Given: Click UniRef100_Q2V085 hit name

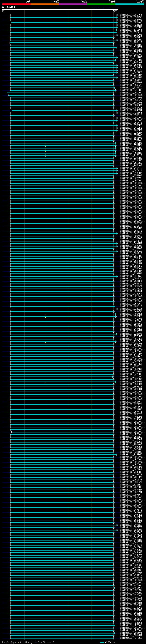Looking at the screenshot, I should coord(131,75).
